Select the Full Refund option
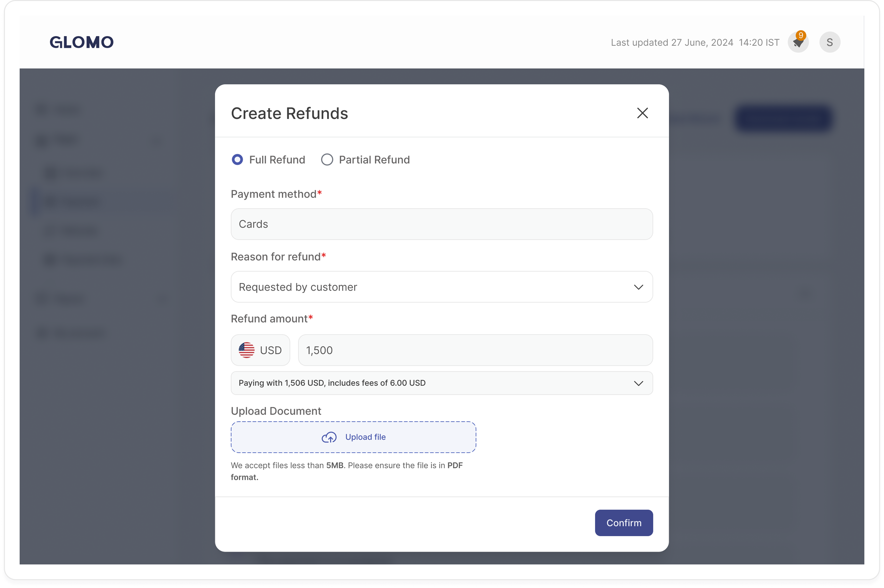Screen dimensions: 884x588 [237, 159]
